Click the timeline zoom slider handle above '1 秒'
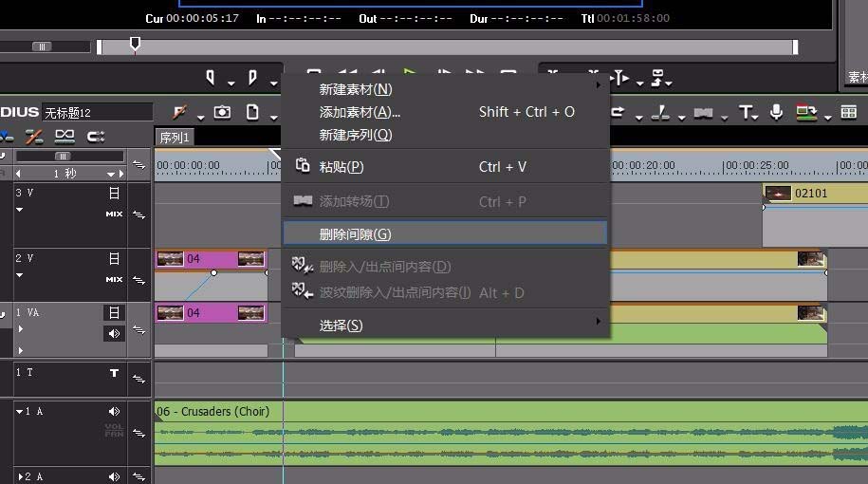The height and width of the screenshot is (484, 868). click(63, 157)
